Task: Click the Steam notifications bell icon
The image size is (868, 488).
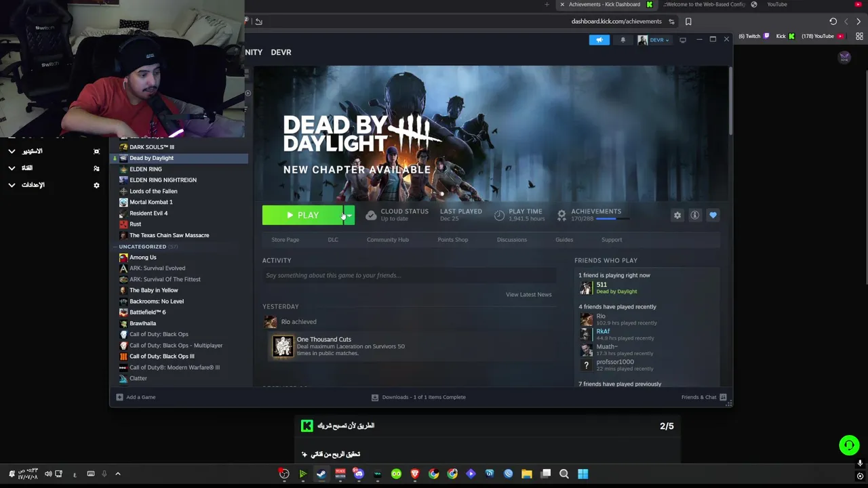Action: click(623, 40)
